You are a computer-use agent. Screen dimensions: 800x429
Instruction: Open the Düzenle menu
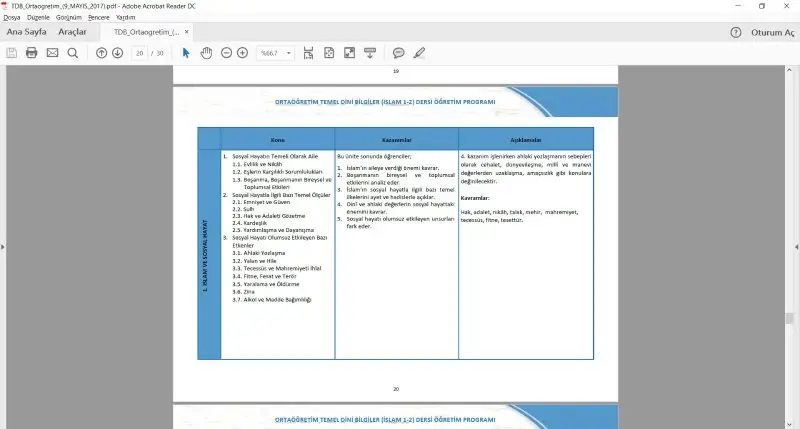(38, 17)
